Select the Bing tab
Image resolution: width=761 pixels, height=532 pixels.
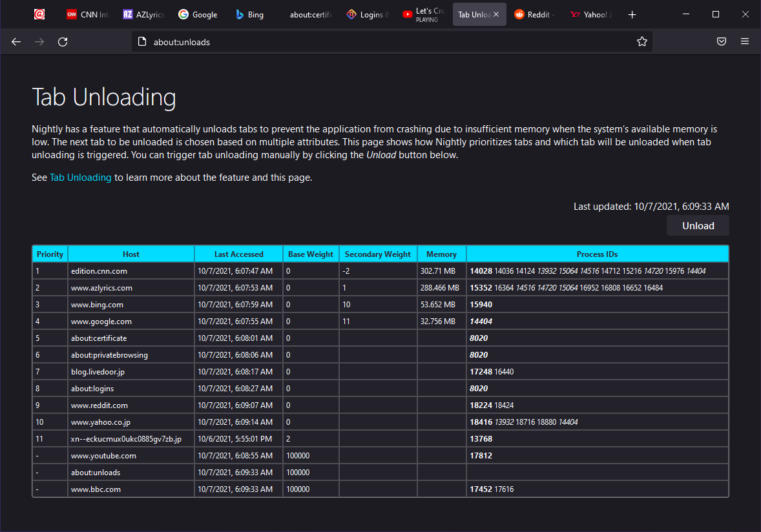tap(249, 14)
